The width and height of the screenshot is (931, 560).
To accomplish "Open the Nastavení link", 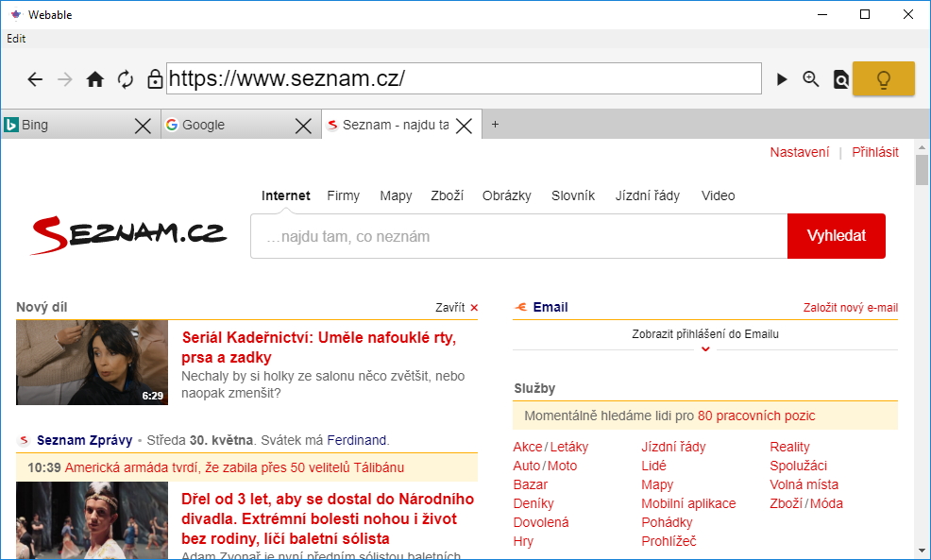I will click(799, 153).
